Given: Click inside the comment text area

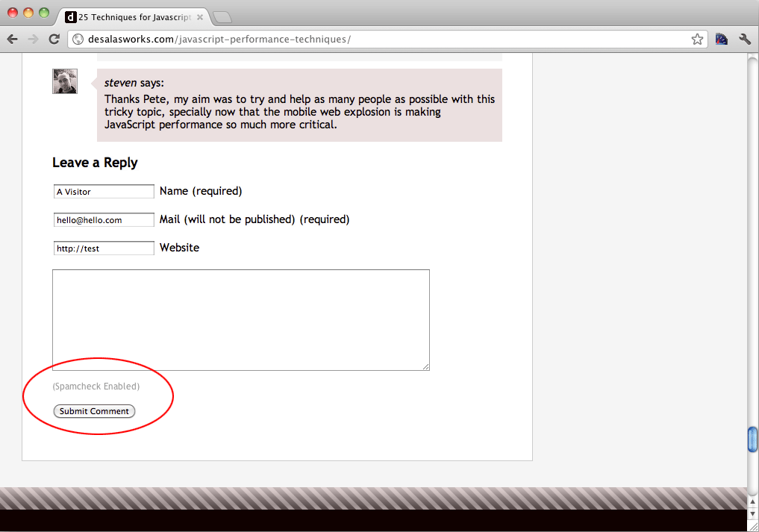Looking at the screenshot, I should pos(241,320).
